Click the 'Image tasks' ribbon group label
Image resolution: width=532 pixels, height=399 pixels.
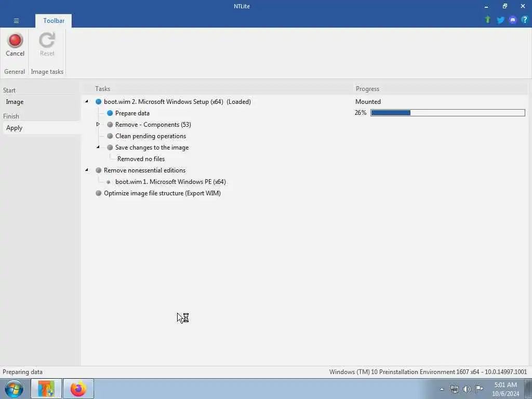click(x=47, y=72)
